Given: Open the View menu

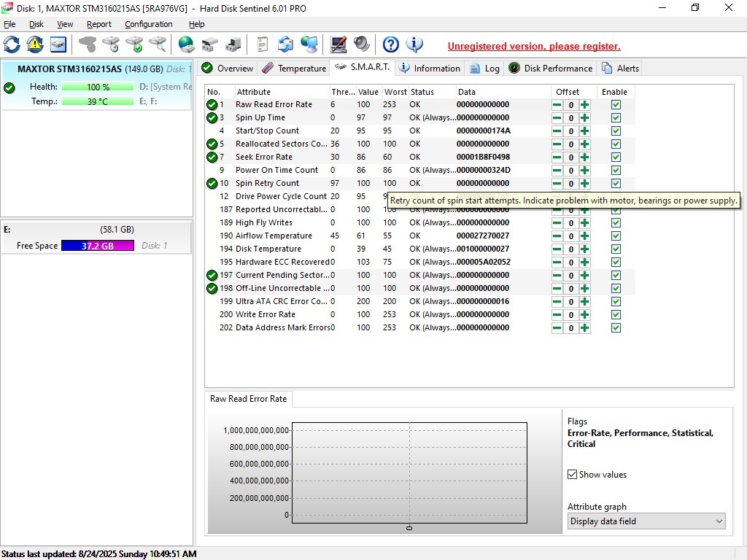Looking at the screenshot, I should [x=65, y=24].
